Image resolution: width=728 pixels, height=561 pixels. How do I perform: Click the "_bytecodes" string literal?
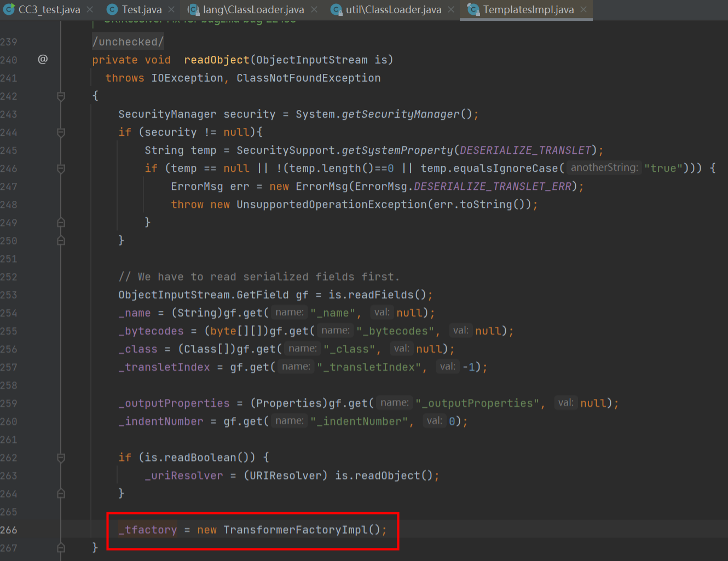tap(395, 331)
